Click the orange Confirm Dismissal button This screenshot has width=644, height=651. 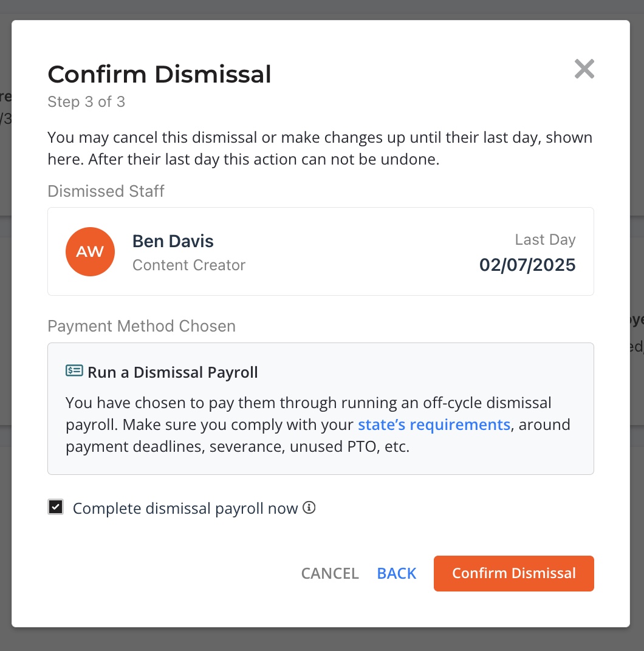tap(514, 573)
